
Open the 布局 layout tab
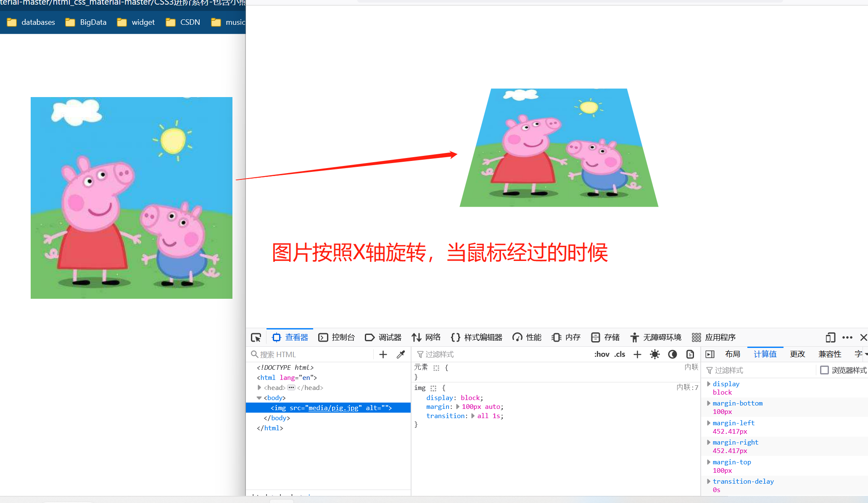[x=733, y=354]
